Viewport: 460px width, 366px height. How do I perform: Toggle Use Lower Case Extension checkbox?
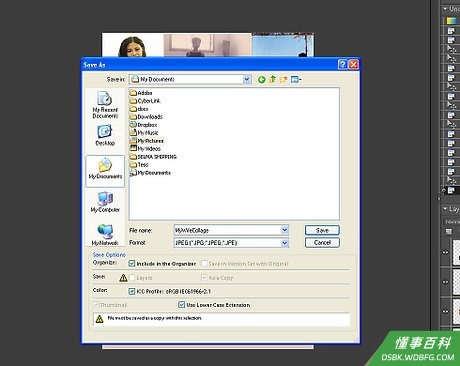pos(181,305)
